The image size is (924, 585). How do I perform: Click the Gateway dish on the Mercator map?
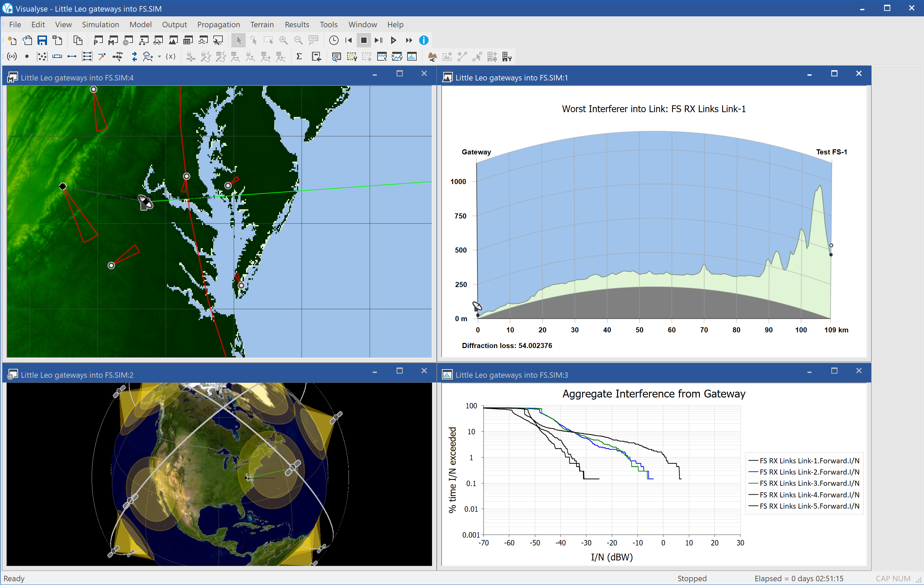(x=145, y=203)
